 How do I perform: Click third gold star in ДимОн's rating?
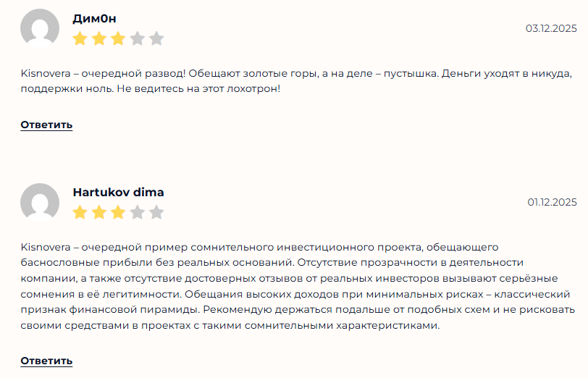point(118,38)
